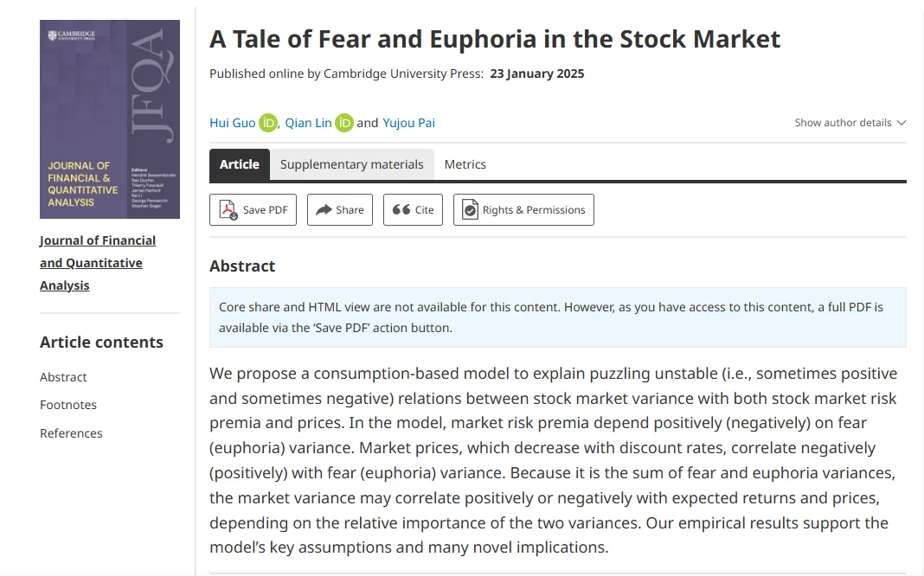
Task: Open author Qian Lin's name link
Action: click(x=308, y=123)
